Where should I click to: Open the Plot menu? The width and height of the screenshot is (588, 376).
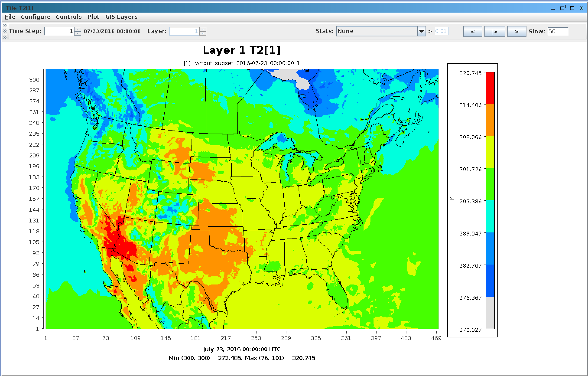click(93, 17)
